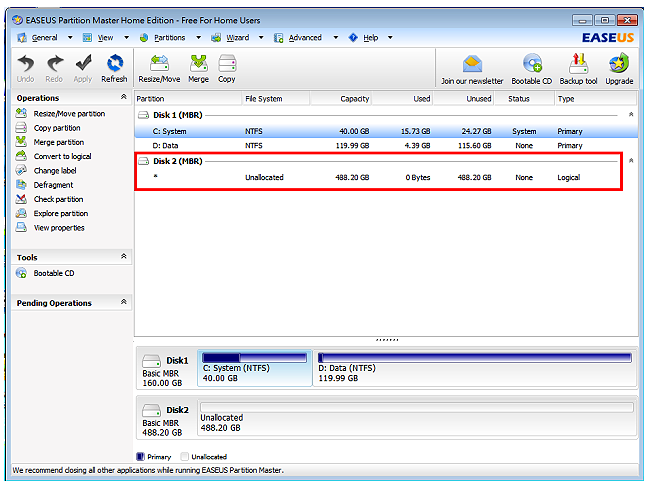Click the pane splitter grip dots

coord(387,340)
